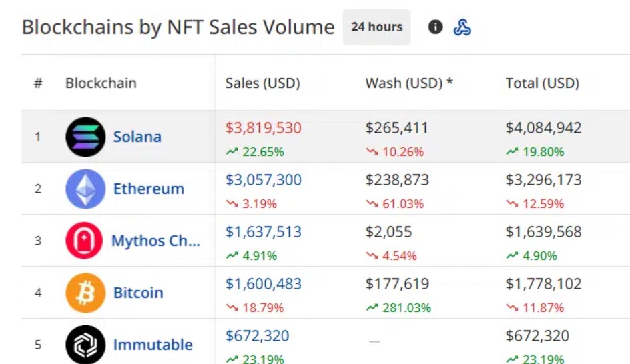The height and width of the screenshot is (364, 630).
Task: Sort by the Sales (USD) column header
Action: pos(263,83)
